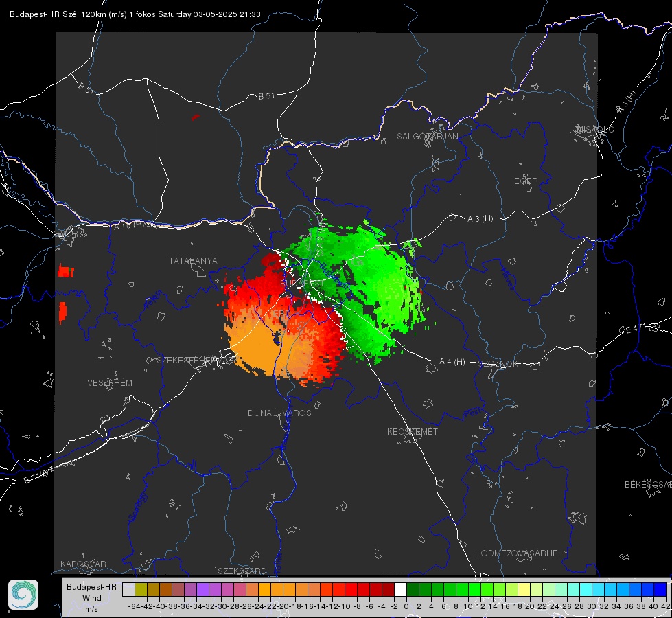Click the KAPOSVÁR city label
This screenshot has width=672, height=618.
83,564
